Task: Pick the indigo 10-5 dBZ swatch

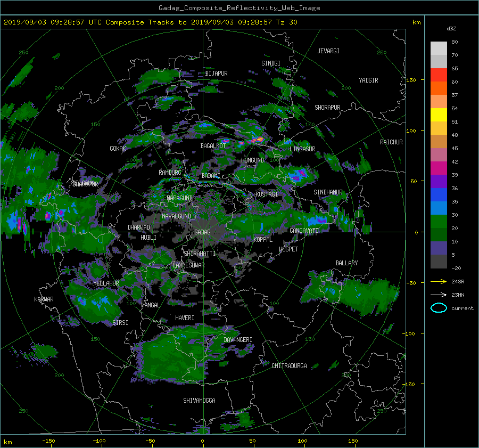Action: click(439, 248)
